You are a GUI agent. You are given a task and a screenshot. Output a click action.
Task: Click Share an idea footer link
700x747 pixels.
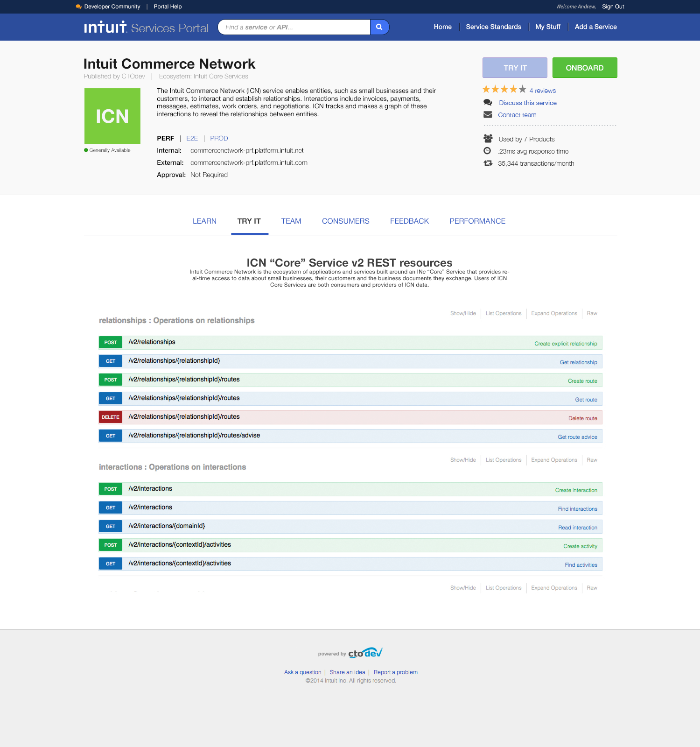point(347,672)
